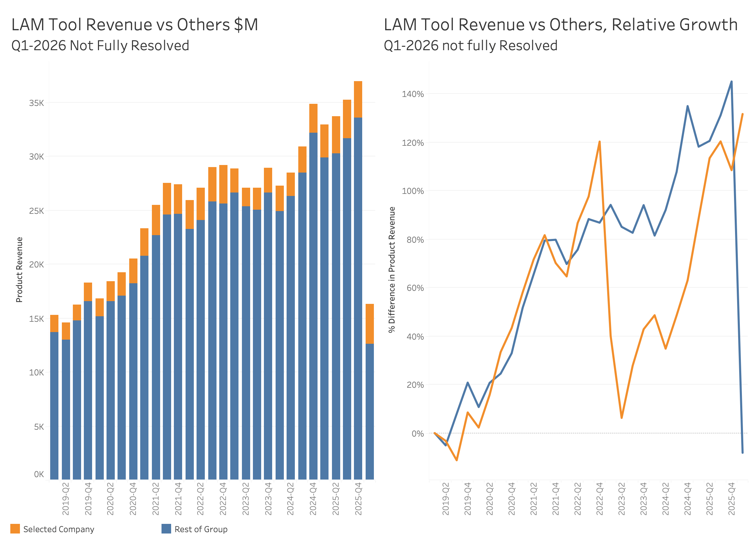The height and width of the screenshot is (550, 756).
Task: Click the orange Selected Company legend swatch
Action: point(15,529)
